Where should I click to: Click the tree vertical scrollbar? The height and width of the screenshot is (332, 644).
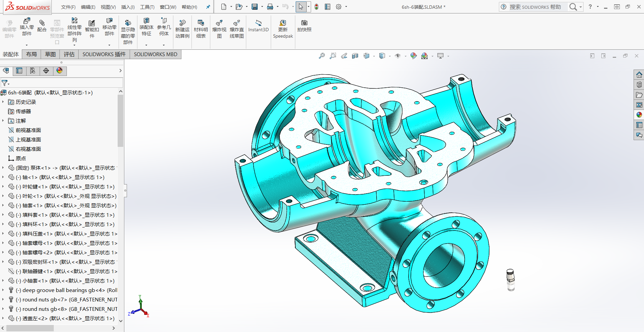pos(120,121)
